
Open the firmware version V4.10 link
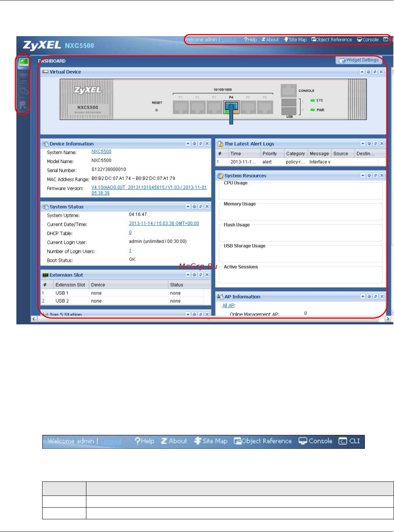pyautogui.click(x=149, y=190)
